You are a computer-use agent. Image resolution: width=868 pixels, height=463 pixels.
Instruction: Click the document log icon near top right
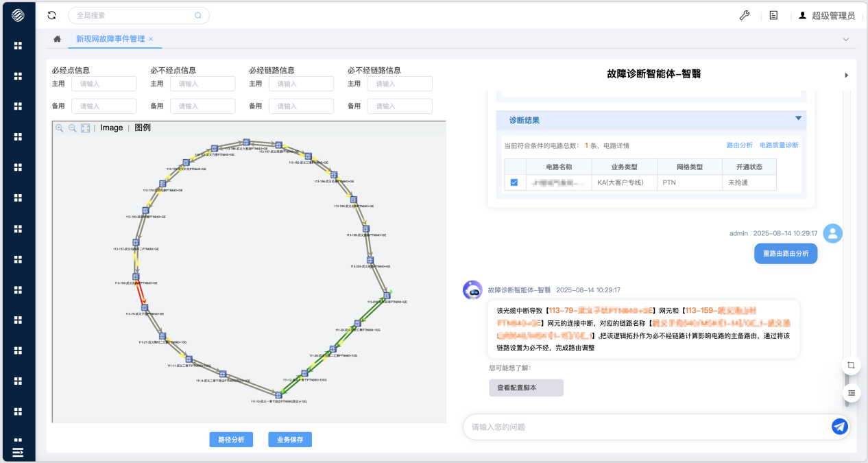773,14
